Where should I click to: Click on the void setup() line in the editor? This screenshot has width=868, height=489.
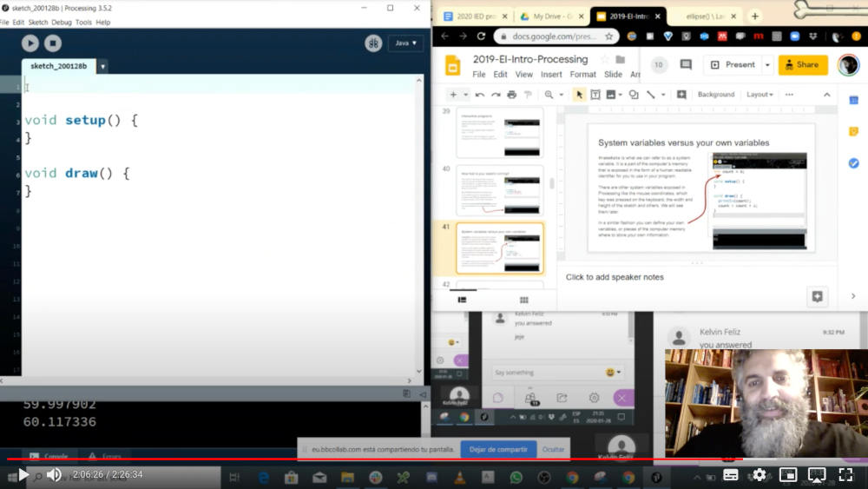coord(82,120)
